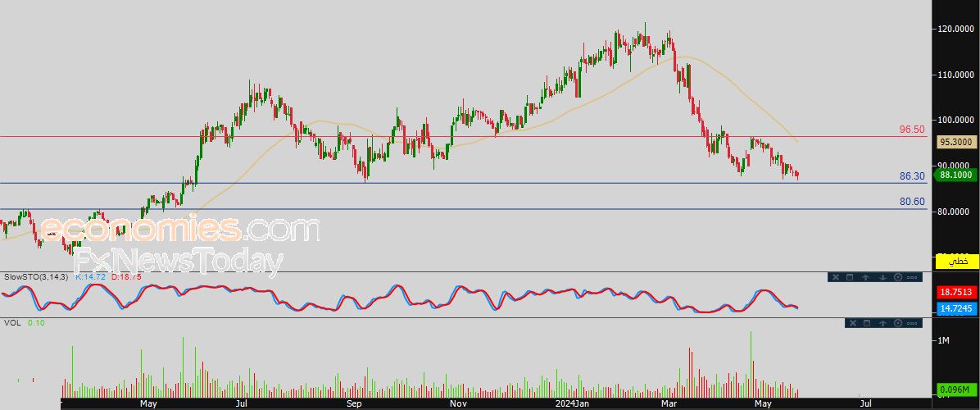
Task: Open VOL indicator settings gear
Action: [x=898, y=323]
